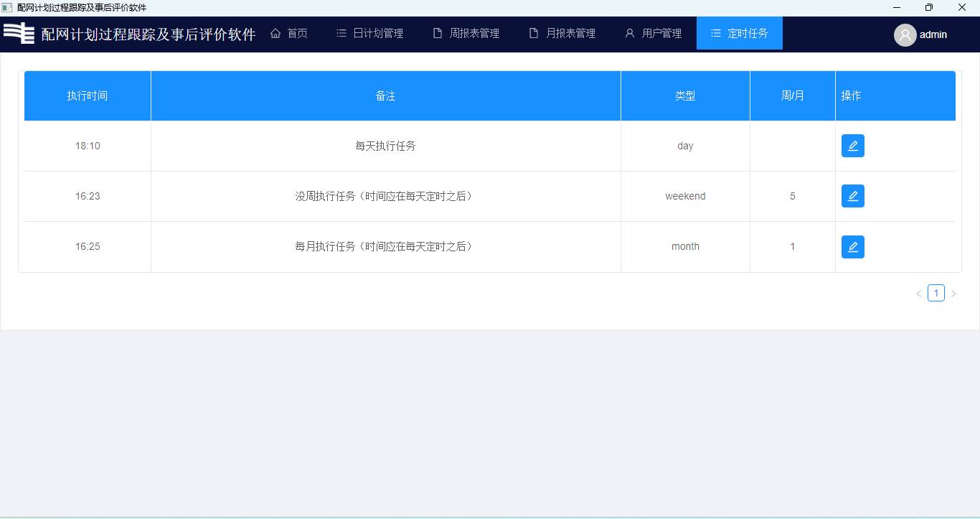Go to the next page arrow
The height and width of the screenshot is (519, 980).
tap(953, 294)
